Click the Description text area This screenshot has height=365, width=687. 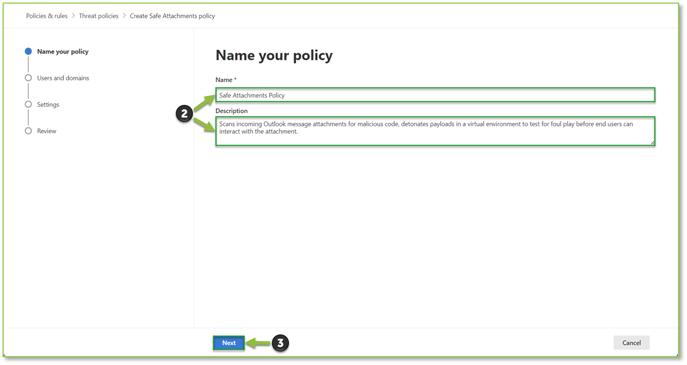coord(435,131)
